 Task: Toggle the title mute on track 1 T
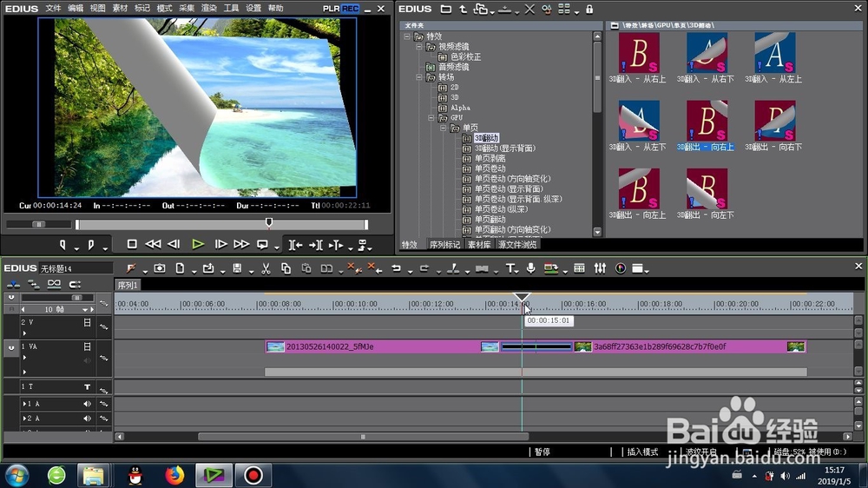[87, 386]
